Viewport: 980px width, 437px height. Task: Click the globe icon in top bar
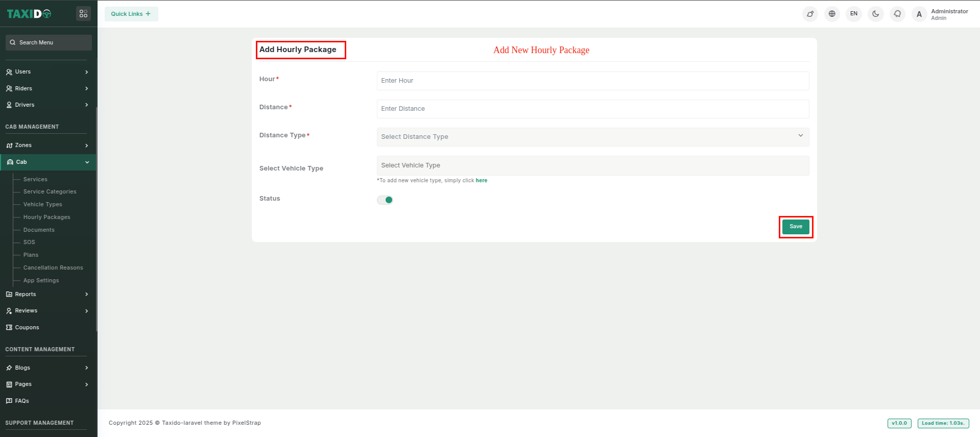tap(832, 14)
